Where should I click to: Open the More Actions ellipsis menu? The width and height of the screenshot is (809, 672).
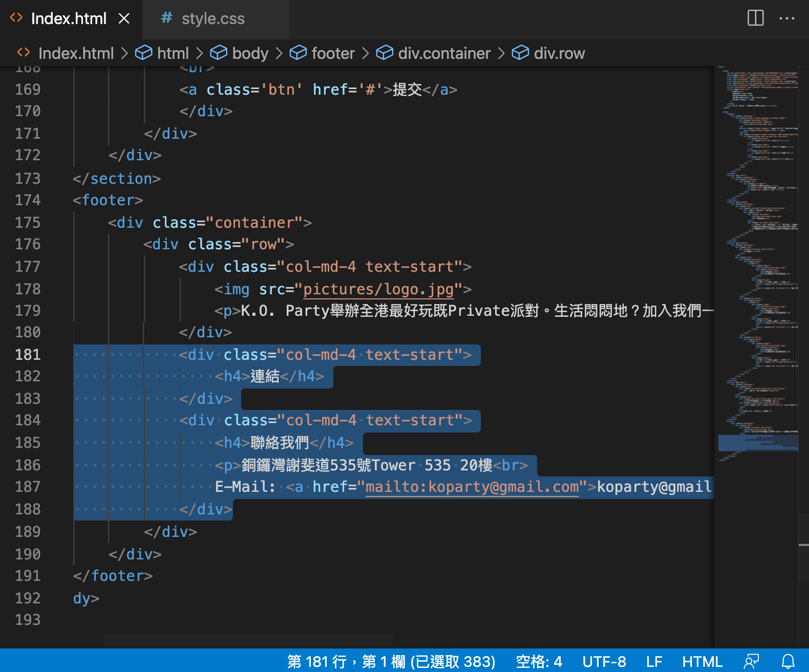coord(786,18)
